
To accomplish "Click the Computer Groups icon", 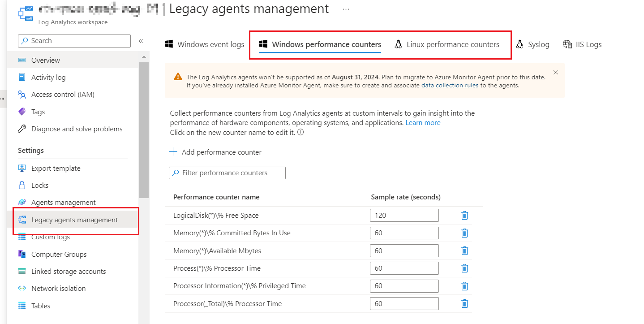I will pyautogui.click(x=22, y=254).
